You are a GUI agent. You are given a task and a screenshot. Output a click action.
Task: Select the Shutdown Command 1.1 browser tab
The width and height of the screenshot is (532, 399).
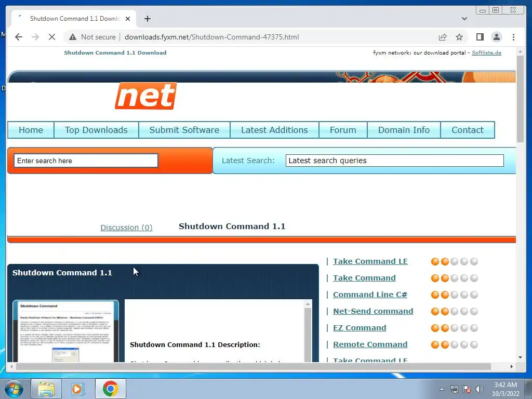click(74, 19)
